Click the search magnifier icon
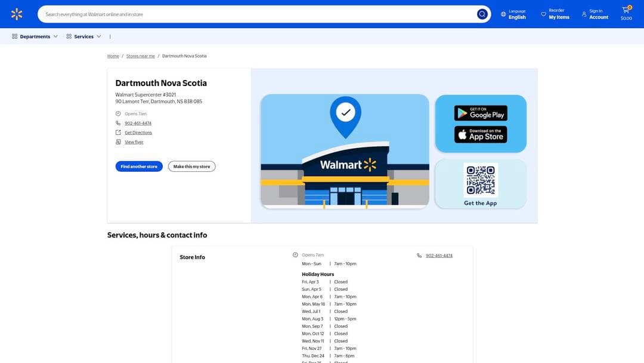The height and width of the screenshot is (363, 644). pos(480,12)
